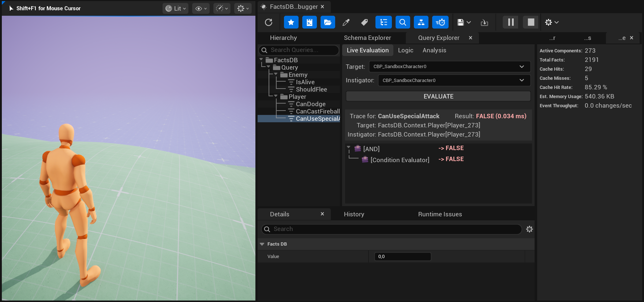Click the mouse cursor icon in viewport
This screenshot has height=302, width=644.
click(x=11, y=8)
